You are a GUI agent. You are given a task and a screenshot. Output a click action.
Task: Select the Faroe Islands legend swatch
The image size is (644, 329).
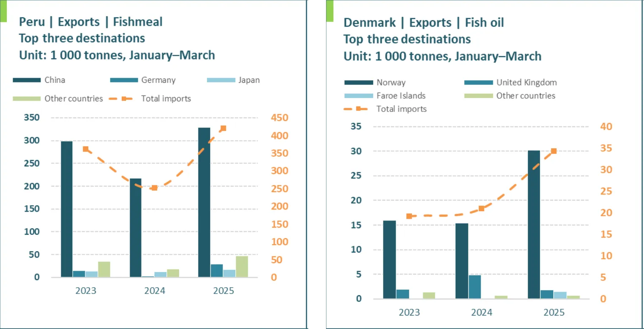click(x=359, y=96)
